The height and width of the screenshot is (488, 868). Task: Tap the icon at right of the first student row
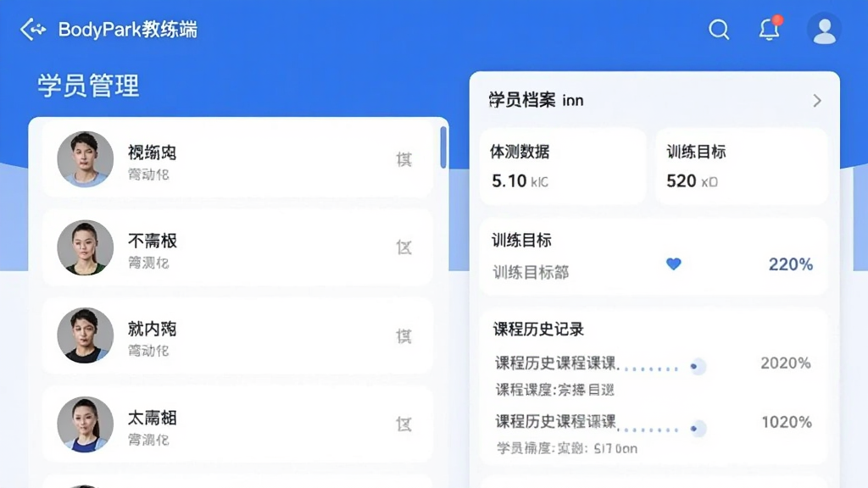tap(404, 159)
